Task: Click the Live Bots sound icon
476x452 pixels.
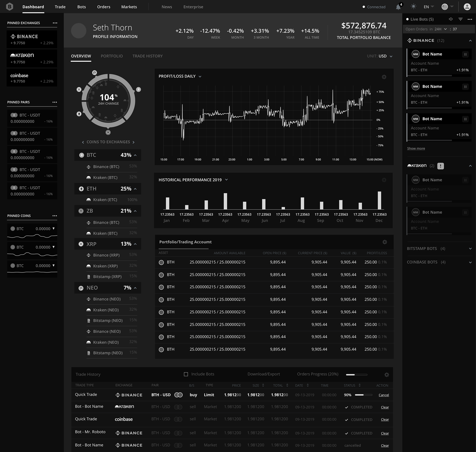Action: pyautogui.click(x=451, y=19)
